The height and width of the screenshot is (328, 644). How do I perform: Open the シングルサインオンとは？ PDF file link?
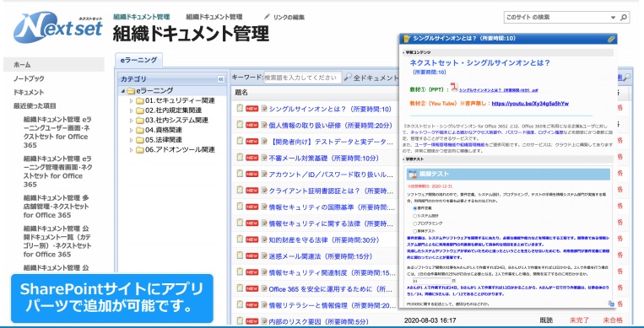pos(498,89)
